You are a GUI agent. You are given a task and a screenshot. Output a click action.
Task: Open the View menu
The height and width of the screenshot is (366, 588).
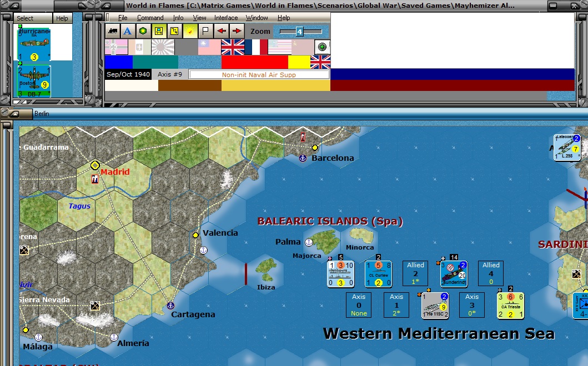click(199, 18)
